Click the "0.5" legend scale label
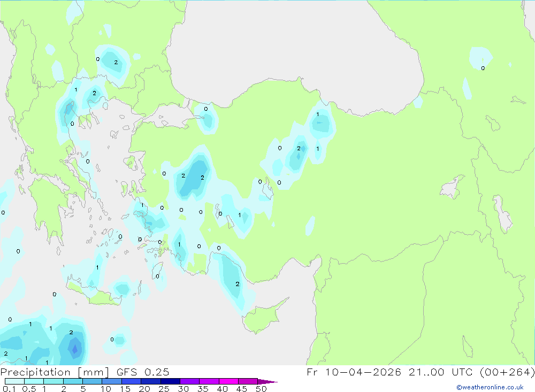Image resolution: width=535 pixels, height=392 pixels. [29, 389]
